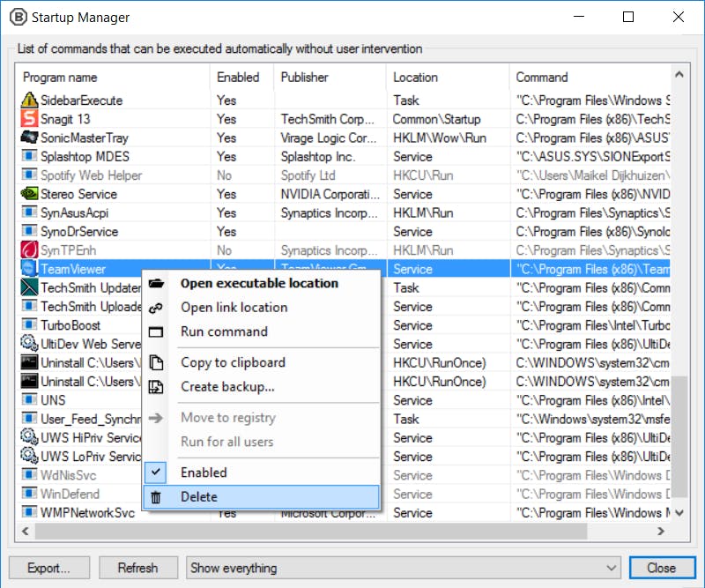Click the NVIDIA Corporati... publisher cell

pyautogui.click(x=330, y=194)
